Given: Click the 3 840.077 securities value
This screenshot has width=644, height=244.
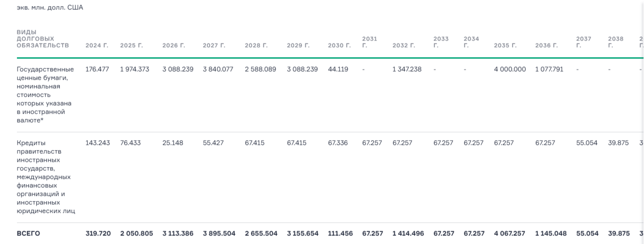Looking at the screenshot, I should point(219,69).
